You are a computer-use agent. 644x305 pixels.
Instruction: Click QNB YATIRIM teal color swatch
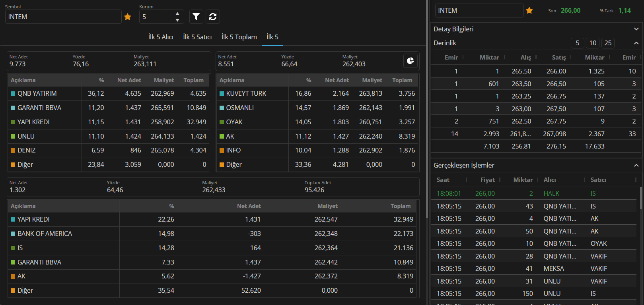(x=13, y=94)
